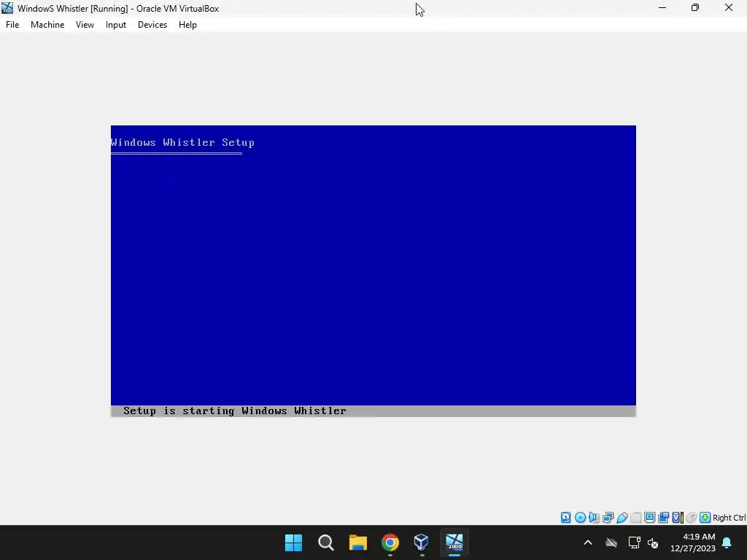
Task: Open the Machine menu
Action: coord(47,25)
